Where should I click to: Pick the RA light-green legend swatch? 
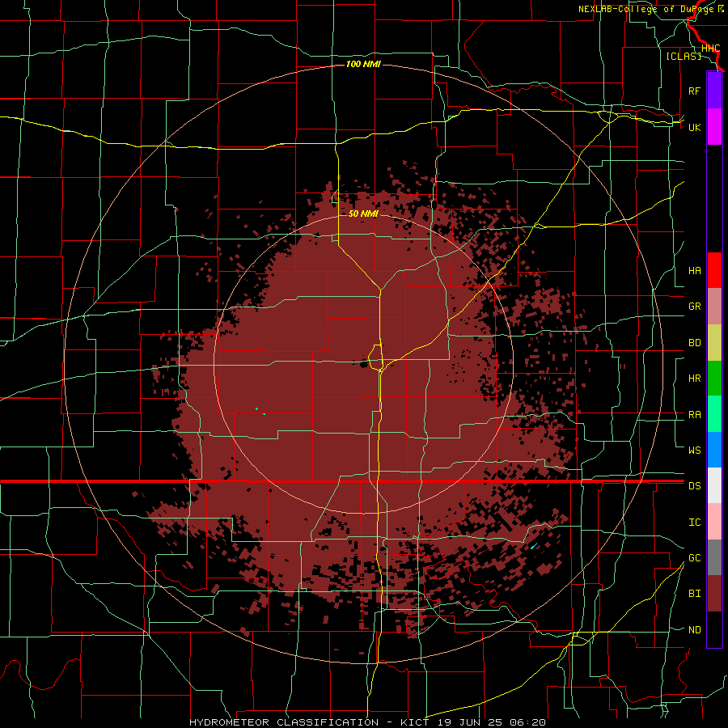click(714, 414)
